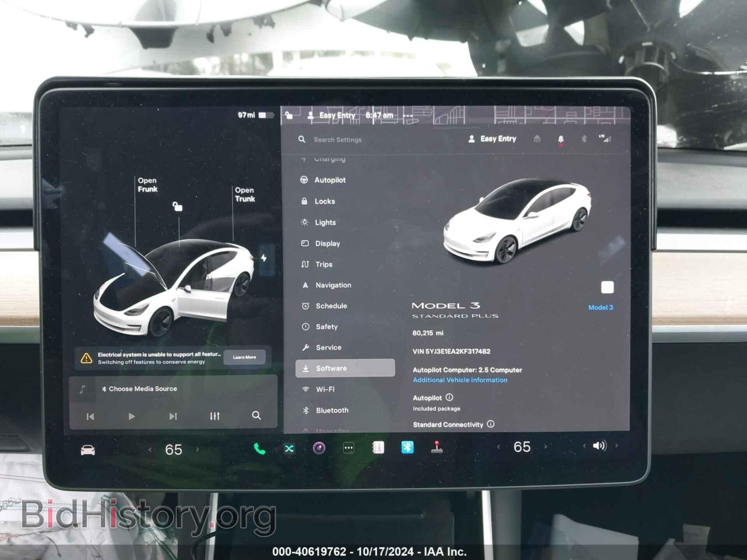This screenshot has height=560, width=747.
Task: Click the Search Settings field
Action: 338,140
